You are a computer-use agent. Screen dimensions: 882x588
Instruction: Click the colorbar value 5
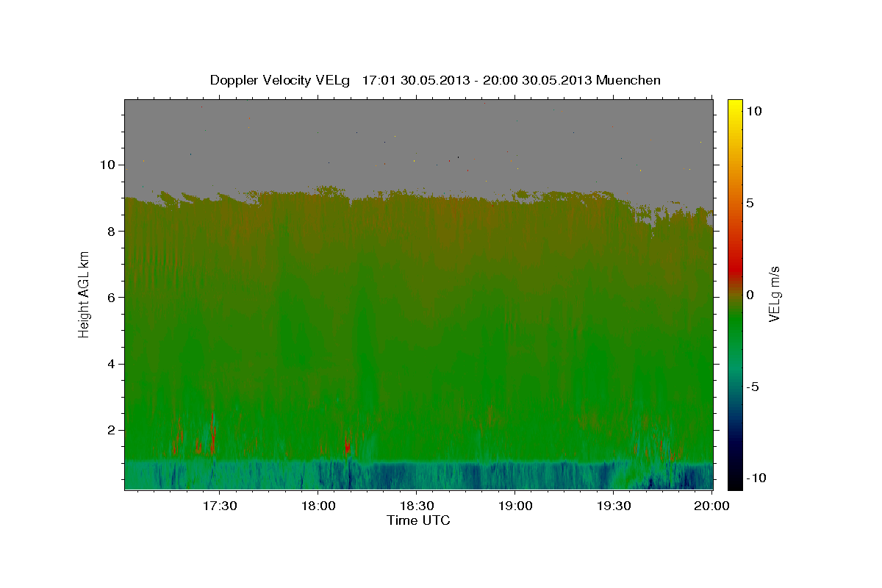tap(750, 203)
